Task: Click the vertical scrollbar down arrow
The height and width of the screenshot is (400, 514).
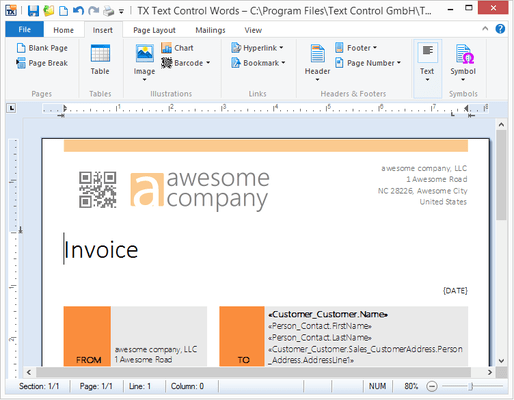Action: tap(501, 361)
